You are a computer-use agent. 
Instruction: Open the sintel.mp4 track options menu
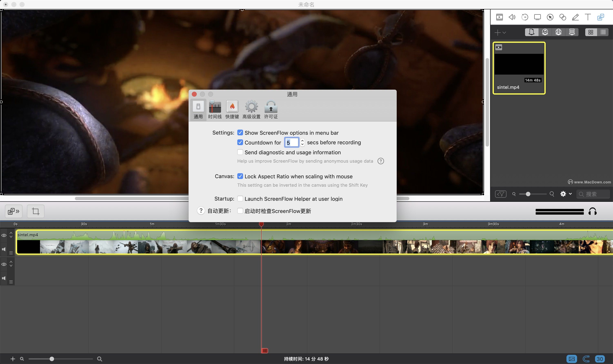[11, 253]
